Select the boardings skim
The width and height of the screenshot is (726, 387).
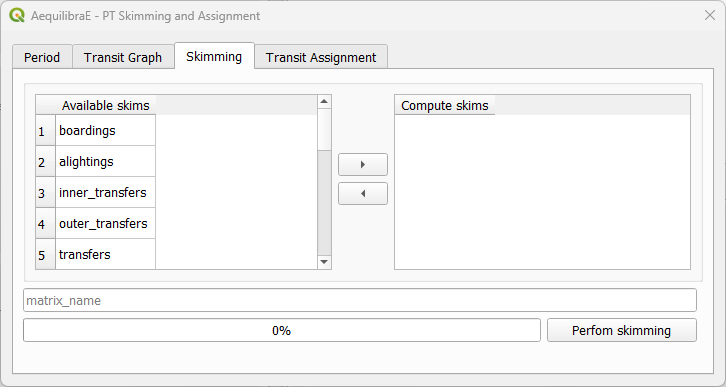click(106, 131)
